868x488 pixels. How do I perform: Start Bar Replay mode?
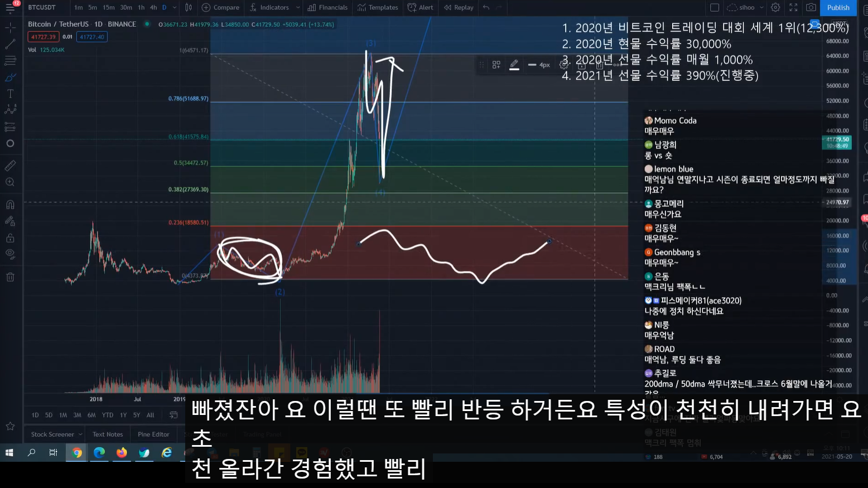[459, 8]
